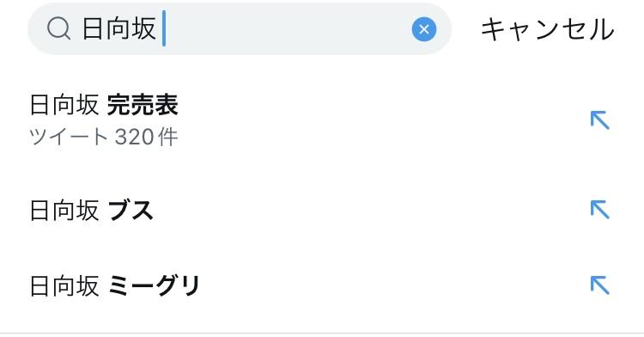Click 日向坂 prefix in the third suggestion row
The height and width of the screenshot is (337, 644).
tap(64, 285)
